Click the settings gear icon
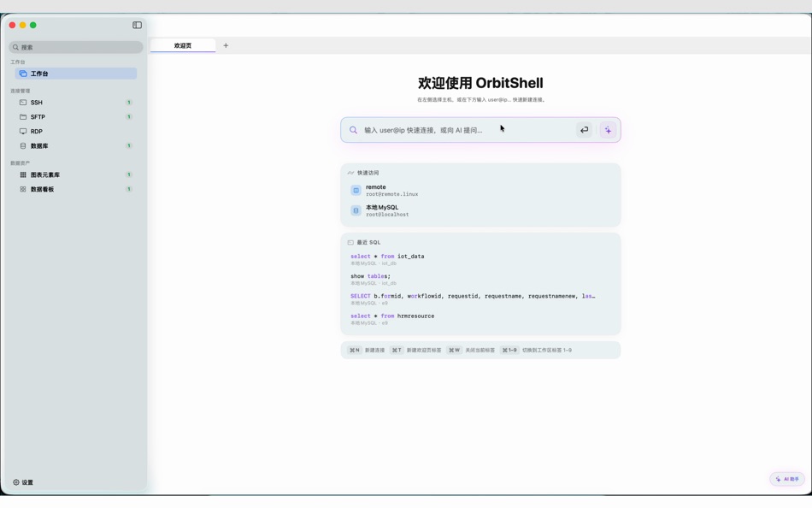Image resolution: width=812 pixels, height=508 pixels. click(16, 482)
